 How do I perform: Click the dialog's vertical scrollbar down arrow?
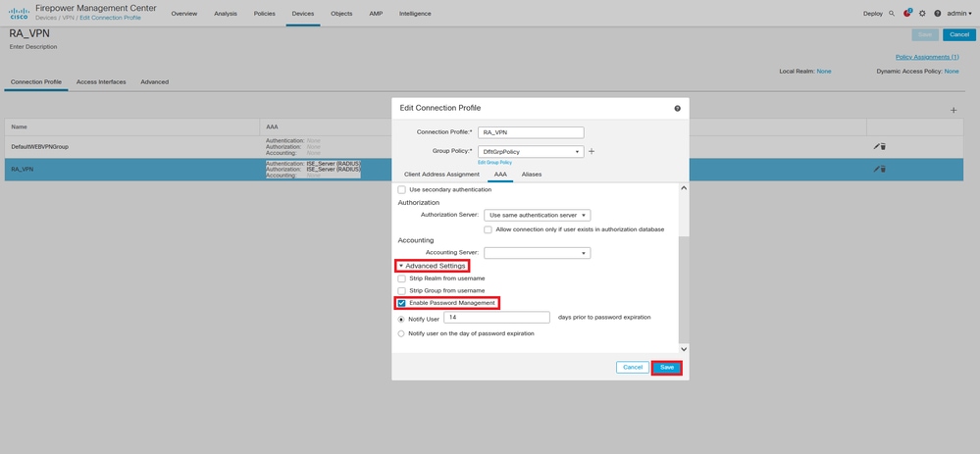(x=683, y=349)
